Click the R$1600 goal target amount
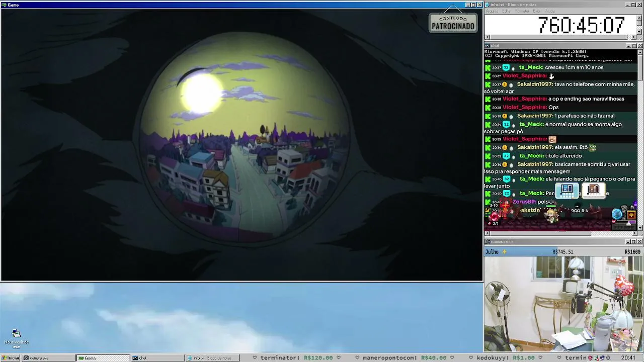This screenshot has width=644, height=362. [x=632, y=252]
